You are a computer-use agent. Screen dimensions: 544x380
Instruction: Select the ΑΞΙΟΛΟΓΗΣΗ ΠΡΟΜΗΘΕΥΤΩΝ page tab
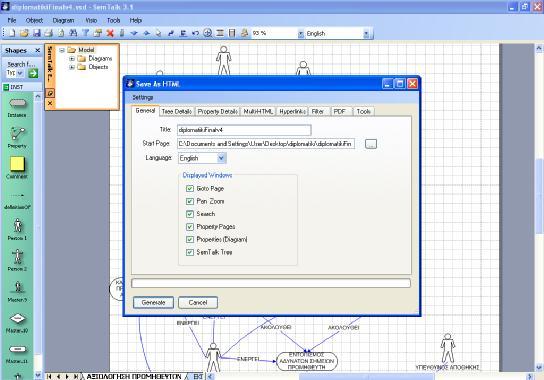pyautogui.click(x=134, y=377)
